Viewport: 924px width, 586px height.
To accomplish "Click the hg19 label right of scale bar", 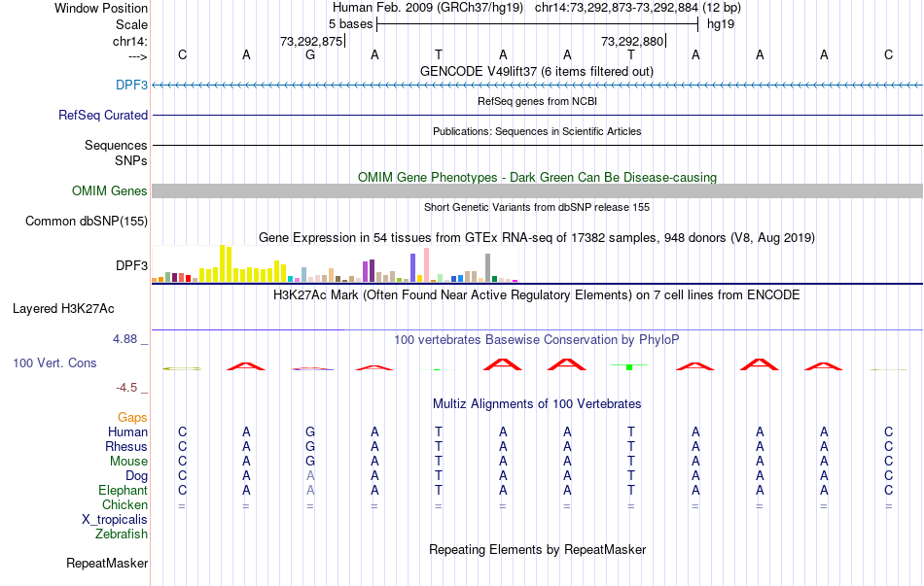I will tap(721, 24).
